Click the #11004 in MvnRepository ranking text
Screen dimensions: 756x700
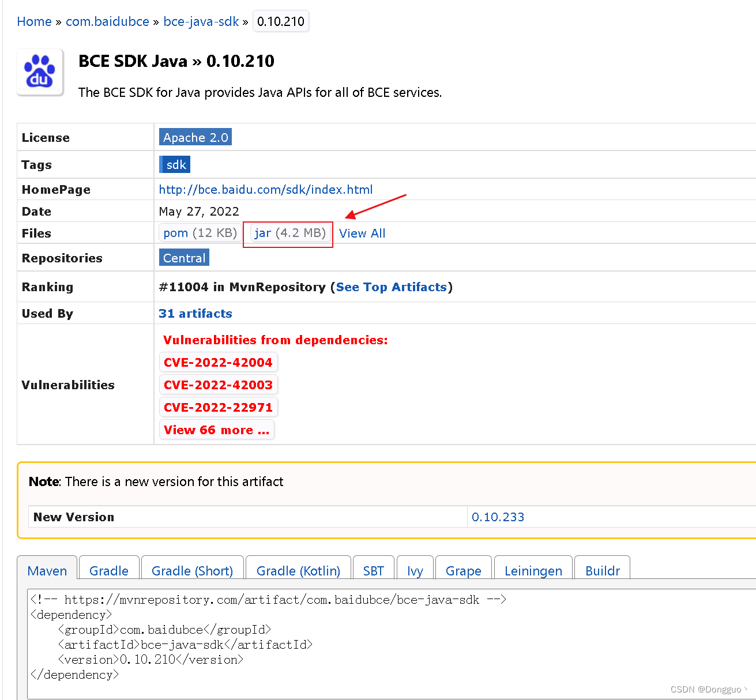click(242, 287)
